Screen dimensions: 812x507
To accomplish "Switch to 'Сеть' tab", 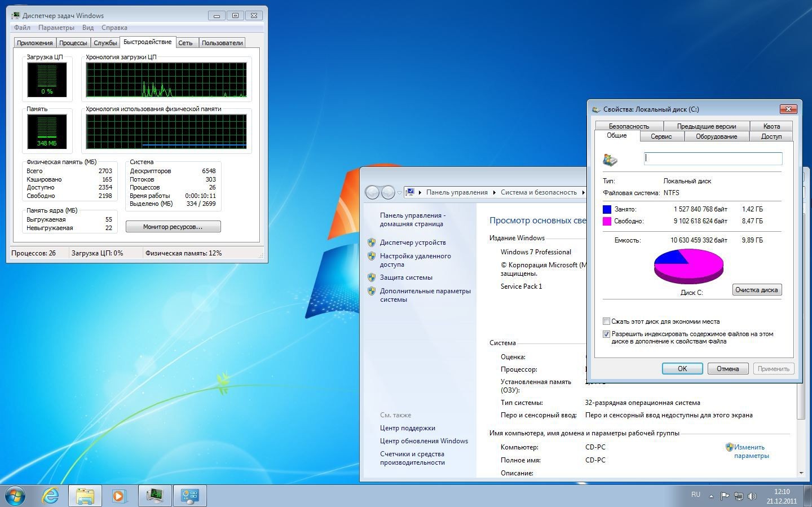I will 186,43.
